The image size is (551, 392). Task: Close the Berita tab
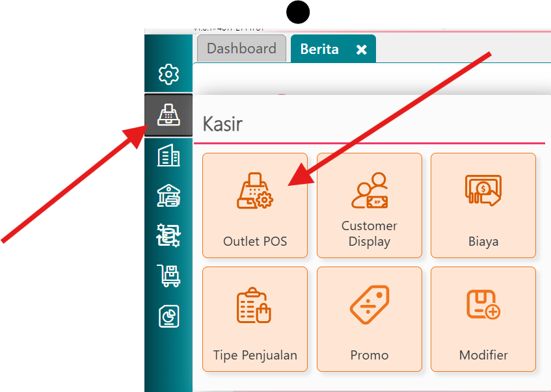pos(362,49)
